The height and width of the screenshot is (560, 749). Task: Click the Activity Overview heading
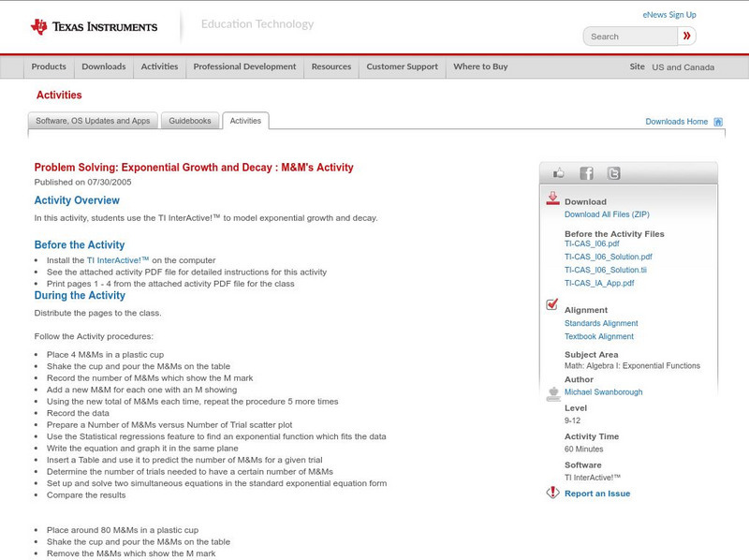[77, 200]
